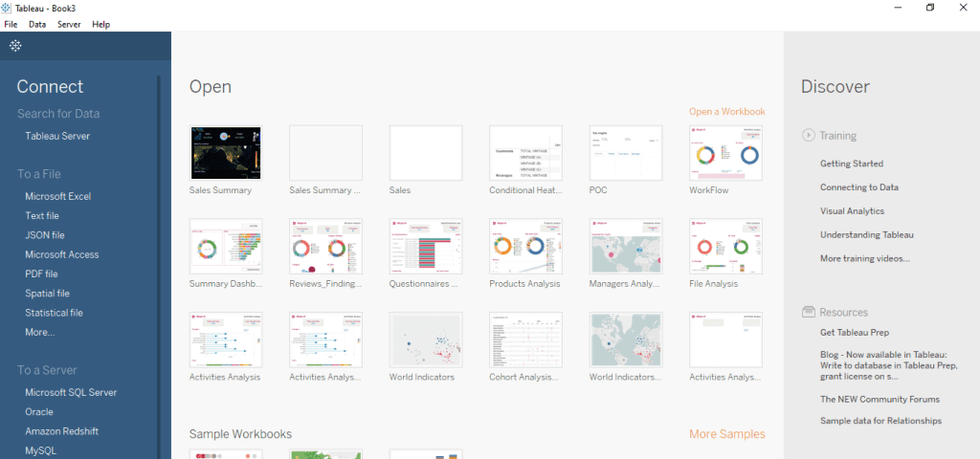Connect to a Text file
Viewport: 980px width, 459px height.
tap(42, 215)
